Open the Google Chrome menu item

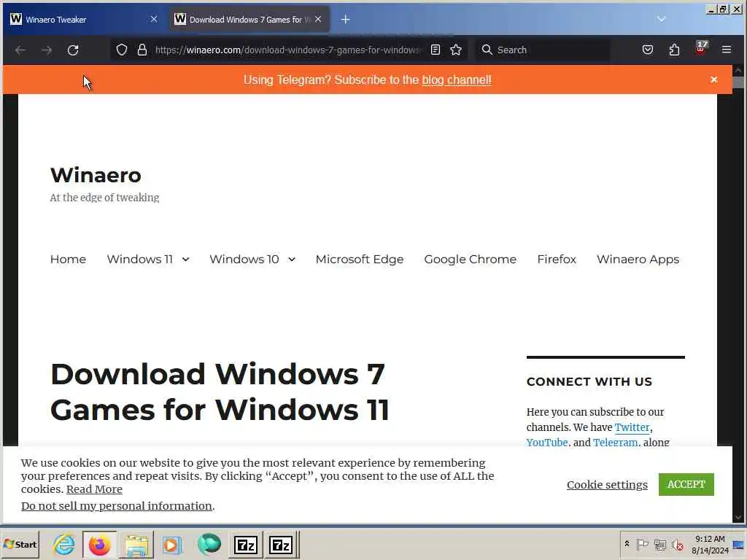coord(471,260)
